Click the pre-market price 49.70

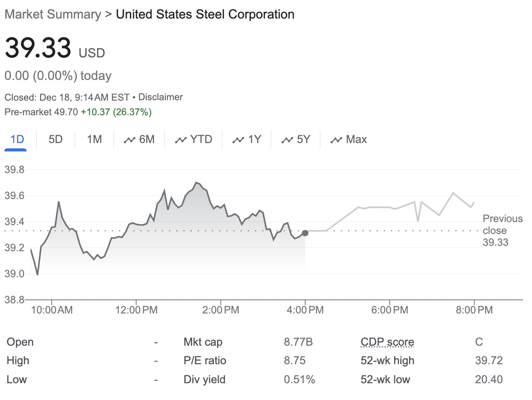65,112
